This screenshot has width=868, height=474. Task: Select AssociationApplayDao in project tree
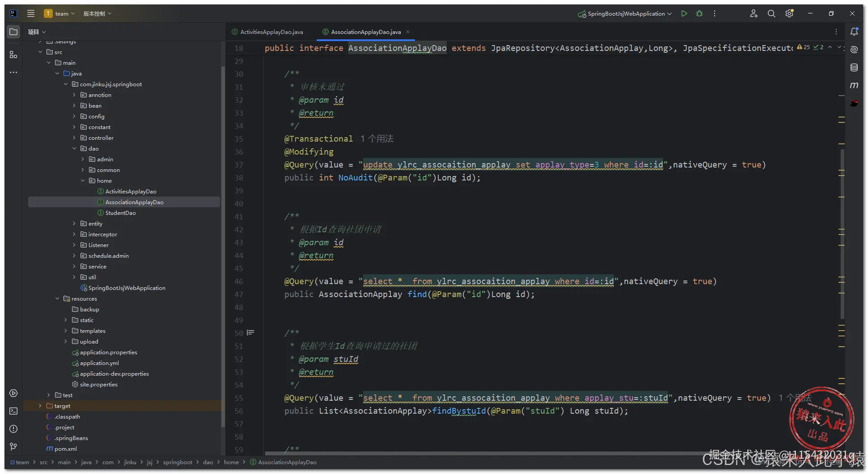tap(134, 202)
